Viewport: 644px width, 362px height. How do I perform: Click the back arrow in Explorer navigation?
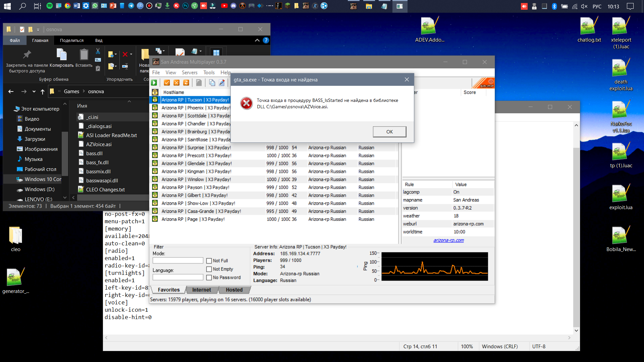11,92
